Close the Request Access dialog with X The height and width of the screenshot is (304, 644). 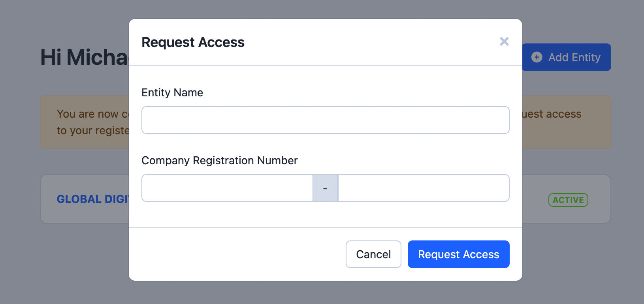504,41
